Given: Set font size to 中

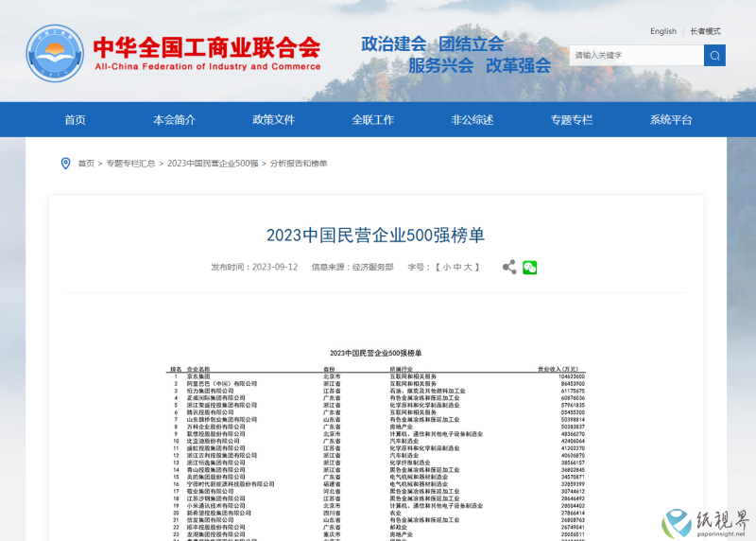Looking at the screenshot, I should (457, 267).
